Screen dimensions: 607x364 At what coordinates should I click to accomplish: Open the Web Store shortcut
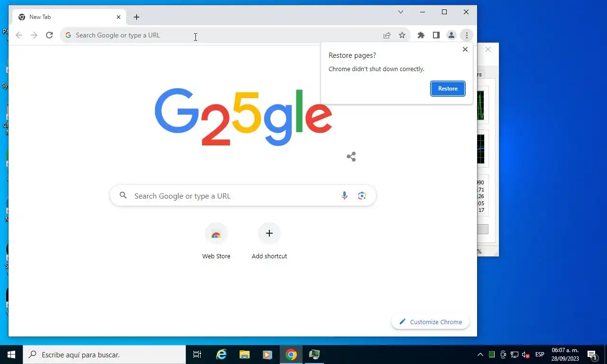pos(216,241)
